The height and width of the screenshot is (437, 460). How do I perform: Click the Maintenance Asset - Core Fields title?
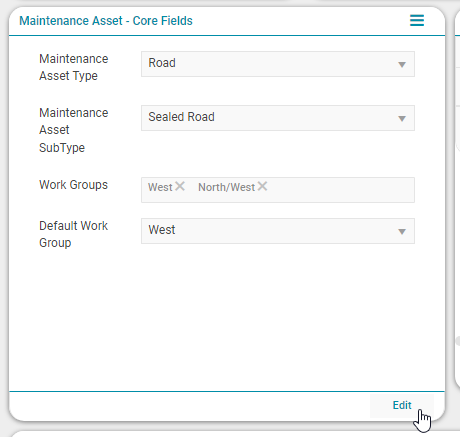[x=106, y=21]
